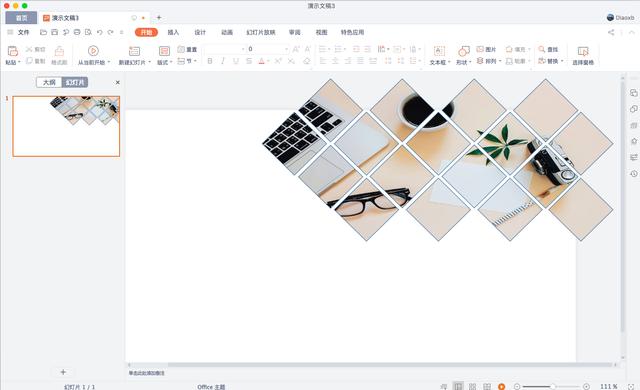This screenshot has width=640, height=390.
Task: Toggle underline formatting U
Action: pos(236,61)
